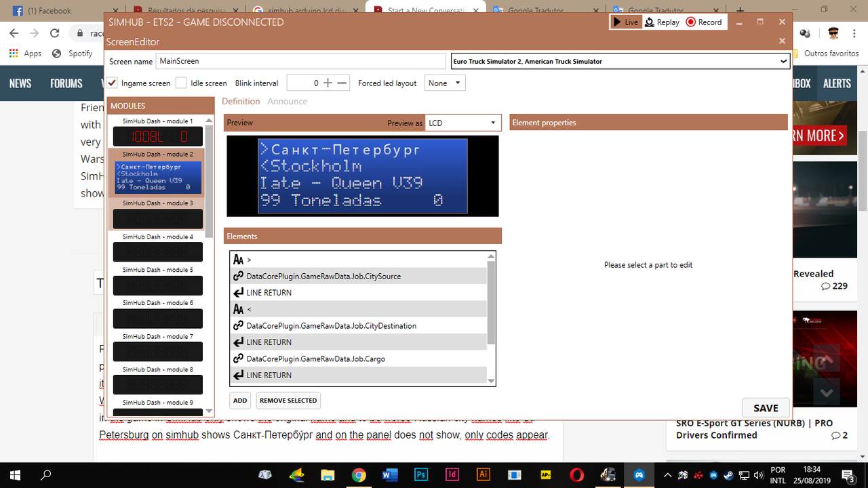This screenshot has height=488, width=868.
Task: Edit the Screen name input field
Action: 300,61
